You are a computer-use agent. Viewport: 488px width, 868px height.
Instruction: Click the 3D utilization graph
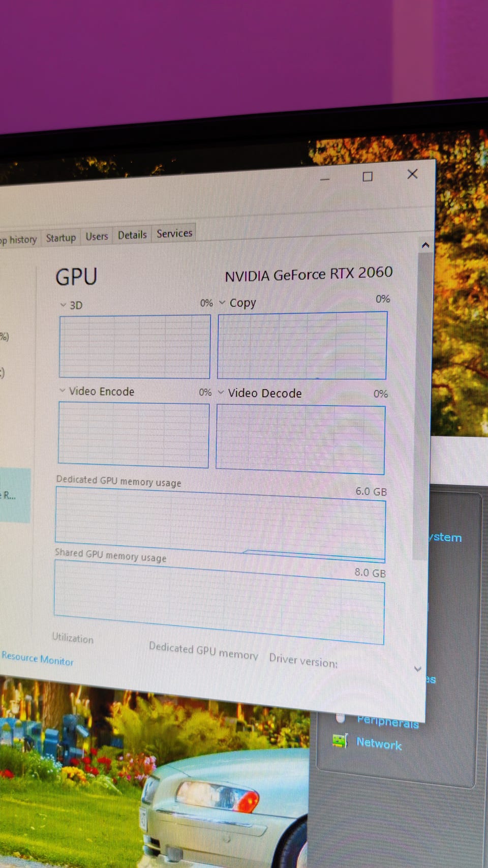click(135, 346)
